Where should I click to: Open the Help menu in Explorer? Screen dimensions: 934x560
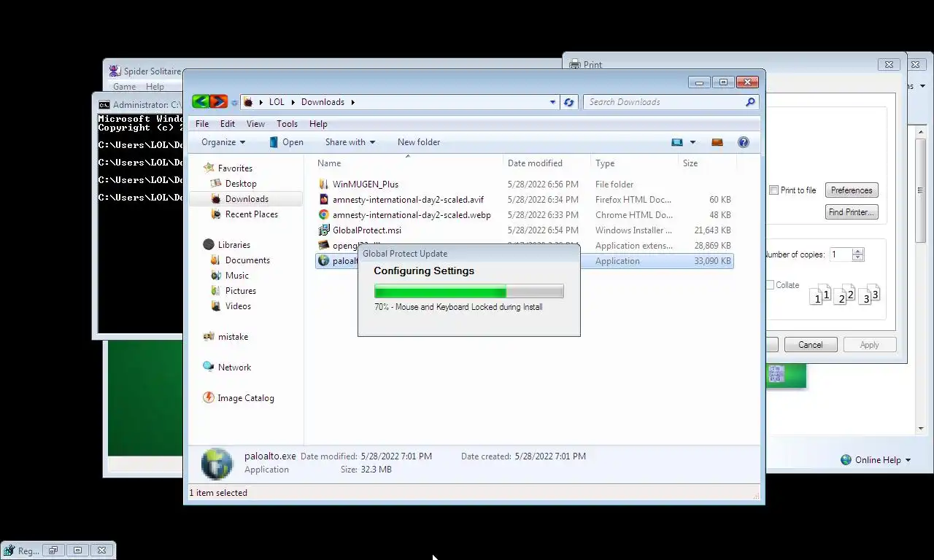318,124
